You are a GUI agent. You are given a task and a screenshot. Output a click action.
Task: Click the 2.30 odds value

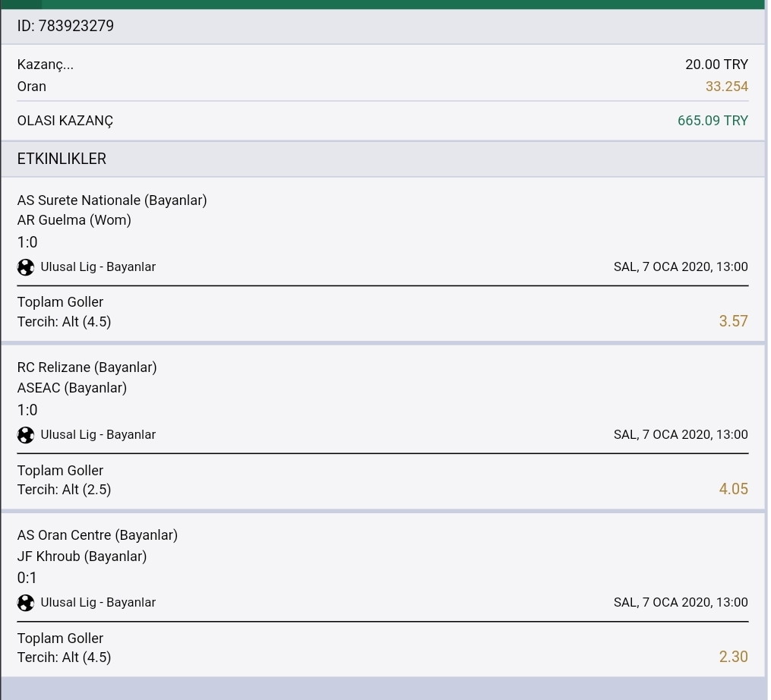(733, 656)
